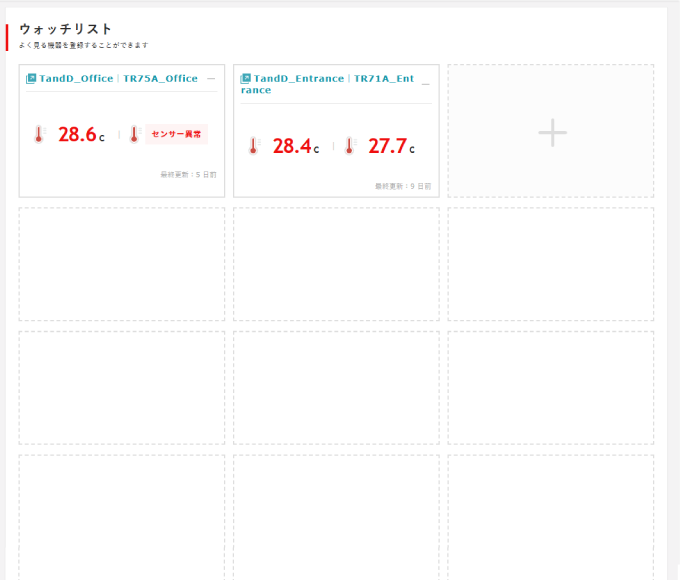
Task: Click the センサー異常 sensor error badge
Action: pos(176,134)
